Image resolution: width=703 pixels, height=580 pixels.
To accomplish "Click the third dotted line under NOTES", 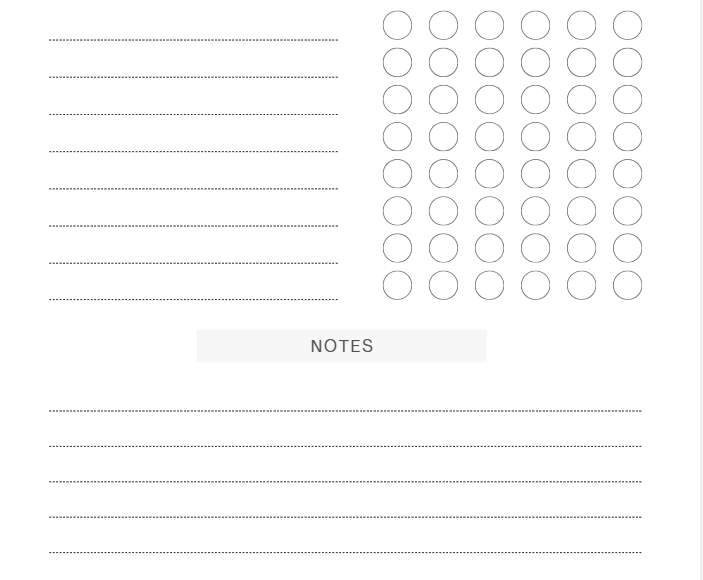I will [345, 481].
